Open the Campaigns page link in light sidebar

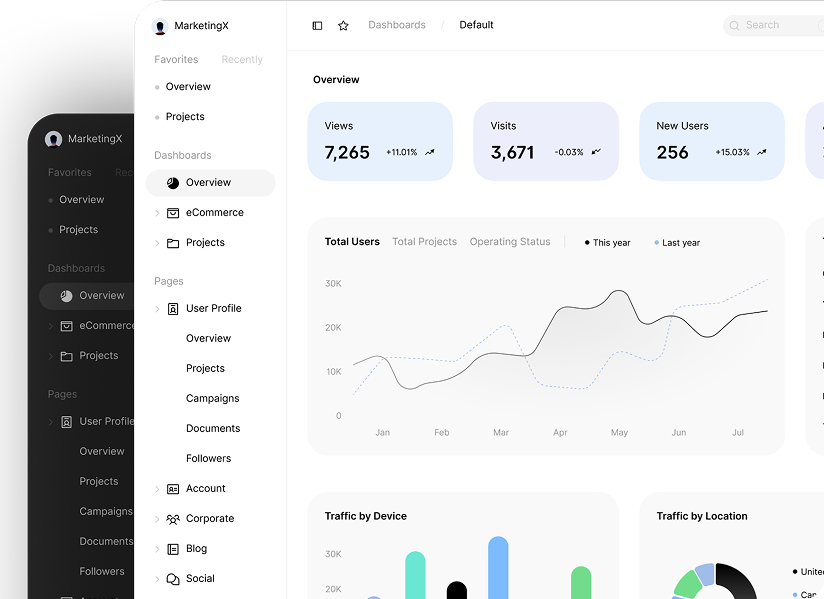[212, 398]
